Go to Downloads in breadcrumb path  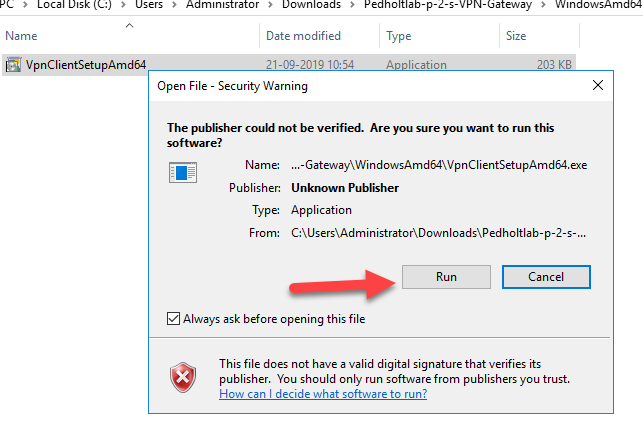tap(311, 5)
